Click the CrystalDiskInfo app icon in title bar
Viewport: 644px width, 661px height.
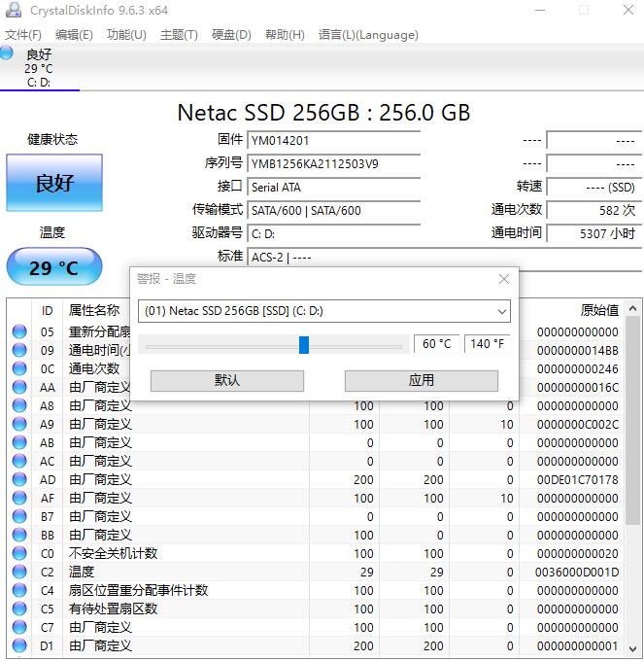(x=13, y=10)
